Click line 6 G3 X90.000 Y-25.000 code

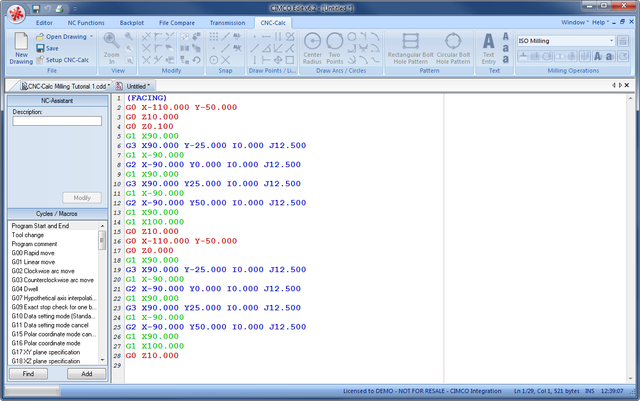[x=216, y=145]
